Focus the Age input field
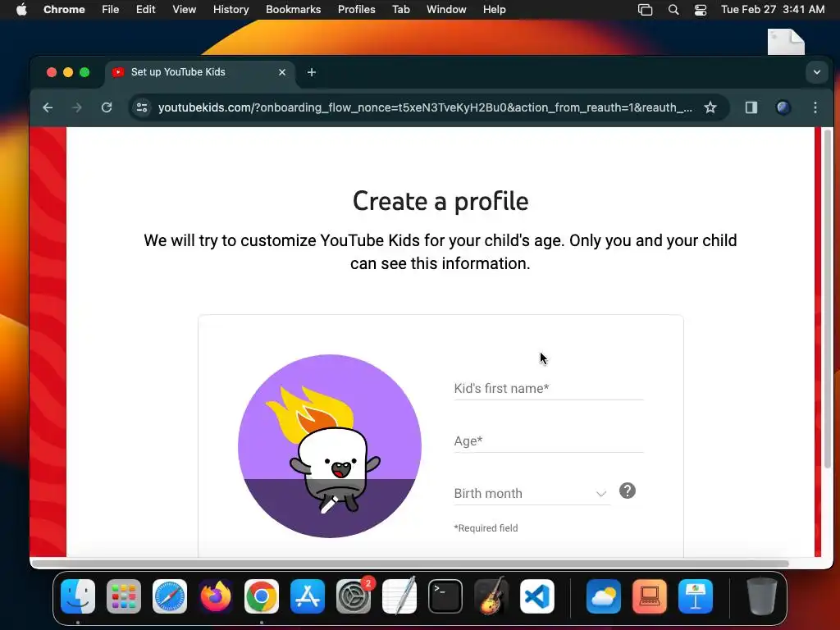This screenshot has width=840, height=630. [x=549, y=441]
